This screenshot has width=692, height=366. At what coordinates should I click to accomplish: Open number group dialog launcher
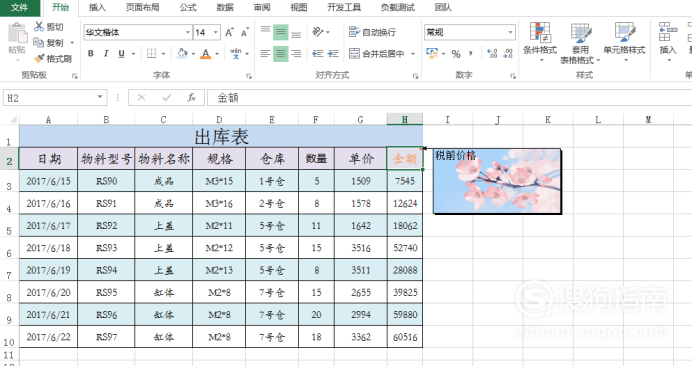click(513, 76)
